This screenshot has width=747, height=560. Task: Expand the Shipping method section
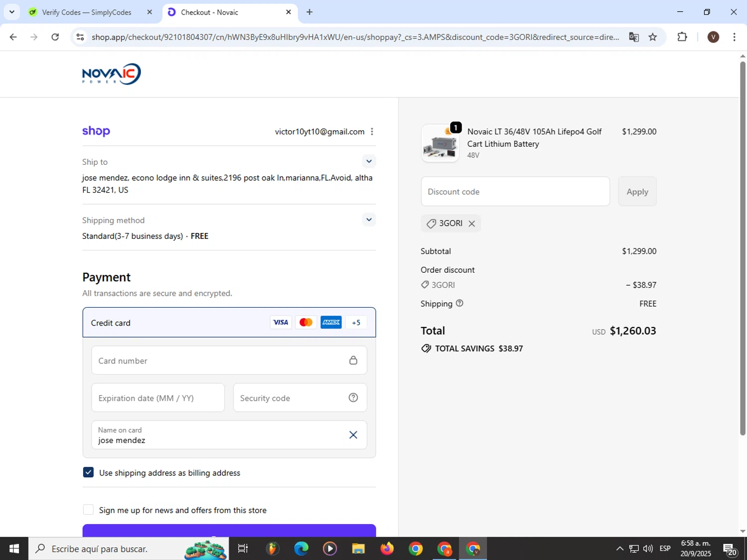point(369,220)
